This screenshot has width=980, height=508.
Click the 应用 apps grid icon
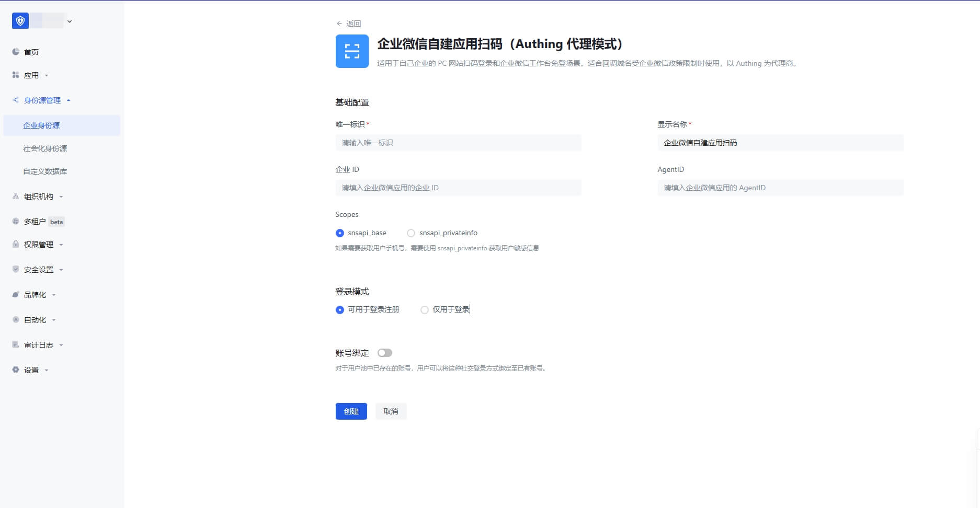(x=16, y=75)
